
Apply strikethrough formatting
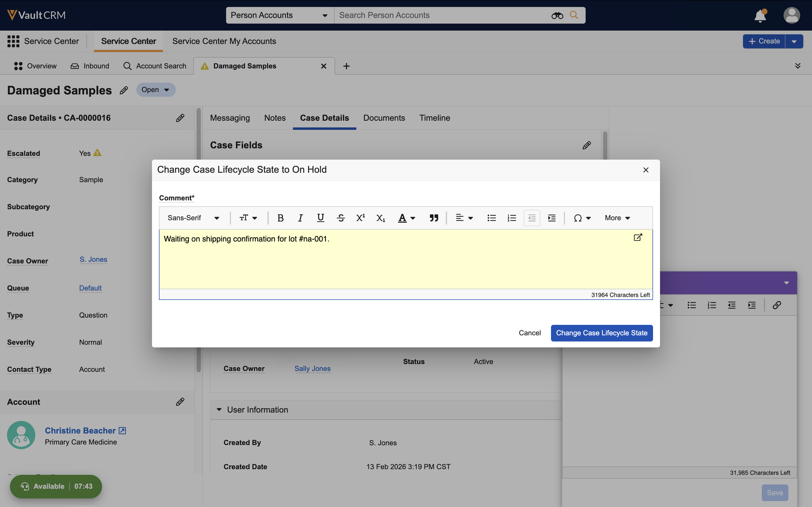pos(340,218)
